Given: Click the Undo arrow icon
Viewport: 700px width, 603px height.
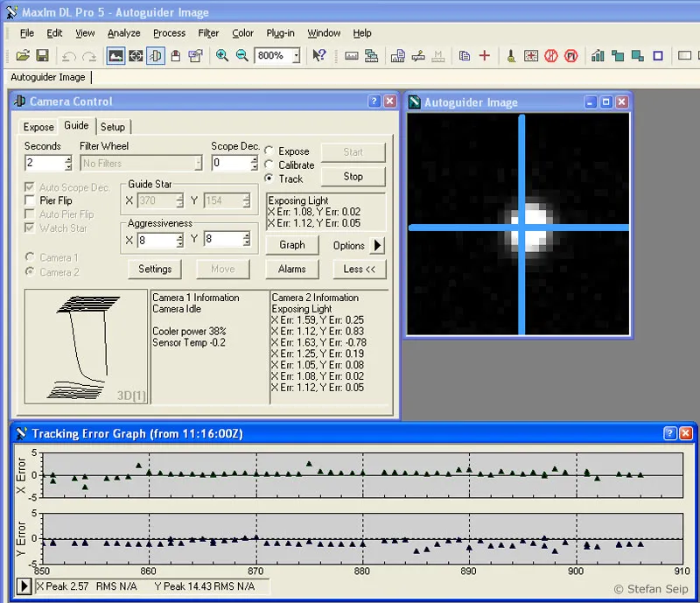Looking at the screenshot, I should [x=69, y=56].
